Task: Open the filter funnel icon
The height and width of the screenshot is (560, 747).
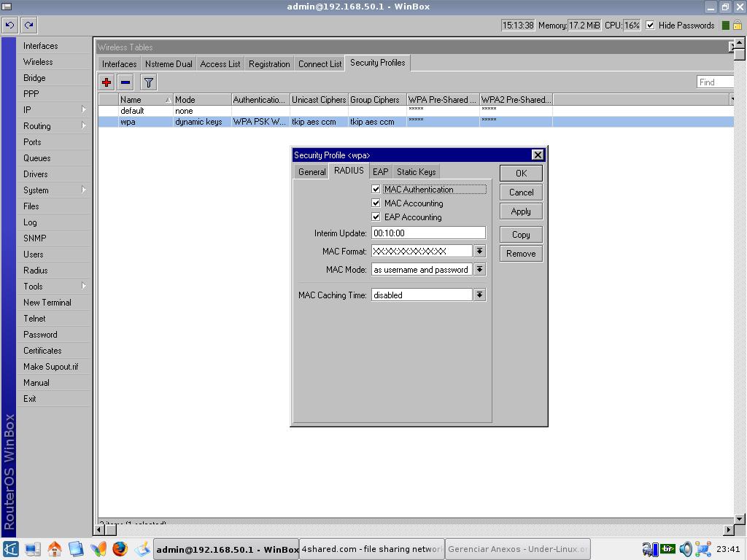Action: coord(149,82)
